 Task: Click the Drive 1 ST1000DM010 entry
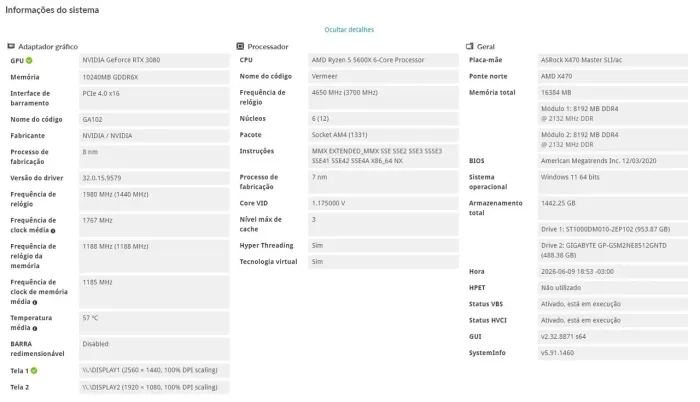(613, 230)
